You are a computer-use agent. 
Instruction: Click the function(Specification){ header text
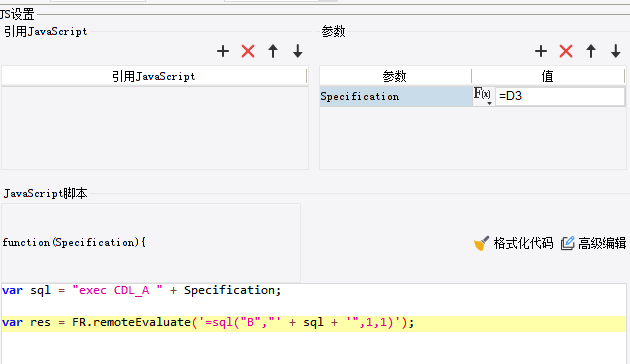tap(74, 242)
